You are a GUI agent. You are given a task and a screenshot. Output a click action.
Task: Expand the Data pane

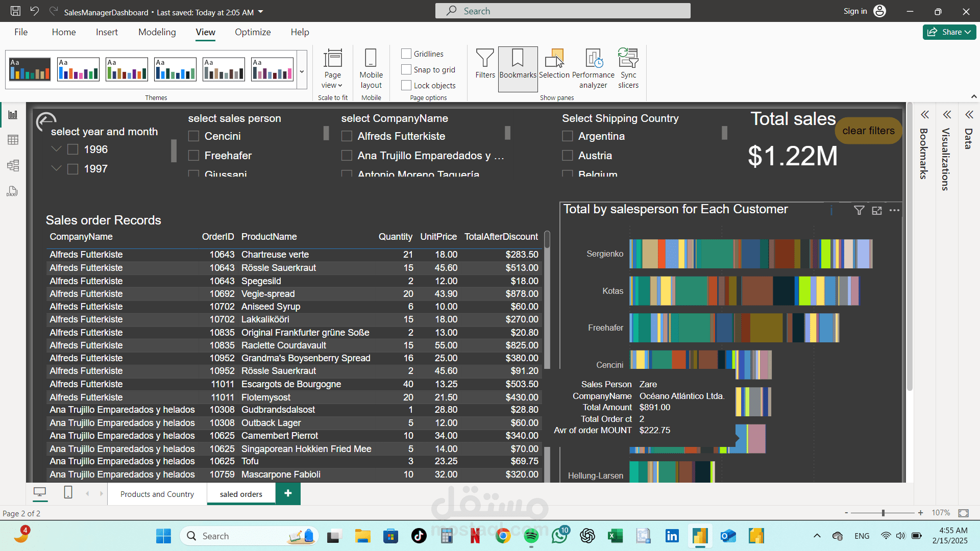[969, 115]
